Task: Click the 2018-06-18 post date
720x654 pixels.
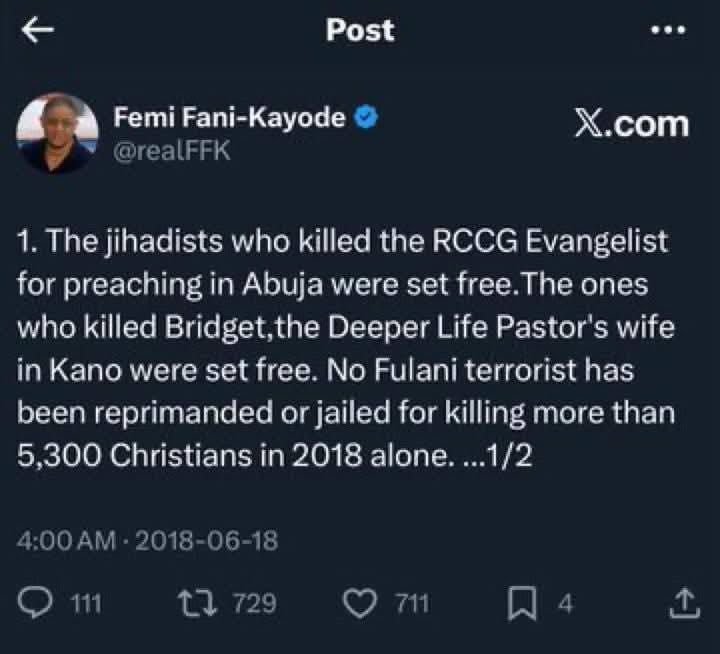Action: pyautogui.click(x=205, y=542)
